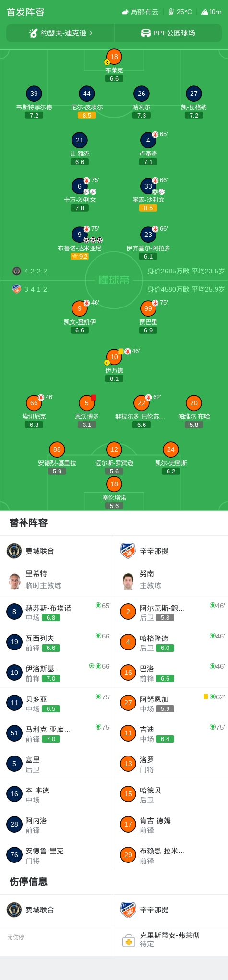Open substitute 赫苏斯-布埃诺 number 8 entry
The height and width of the screenshot is (980, 228).
pos(57,612)
